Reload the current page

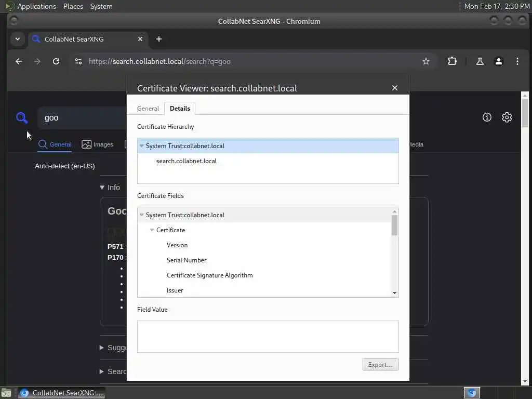click(56, 61)
